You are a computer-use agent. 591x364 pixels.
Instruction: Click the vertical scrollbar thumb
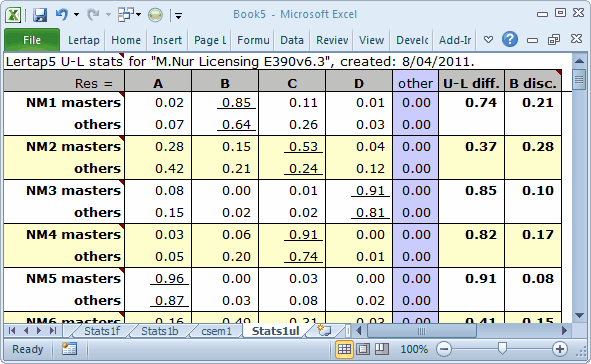[x=579, y=80]
